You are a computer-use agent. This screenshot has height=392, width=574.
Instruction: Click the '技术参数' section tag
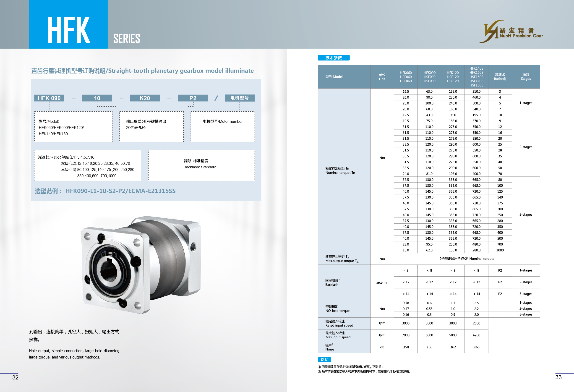click(x=334, y=57)
